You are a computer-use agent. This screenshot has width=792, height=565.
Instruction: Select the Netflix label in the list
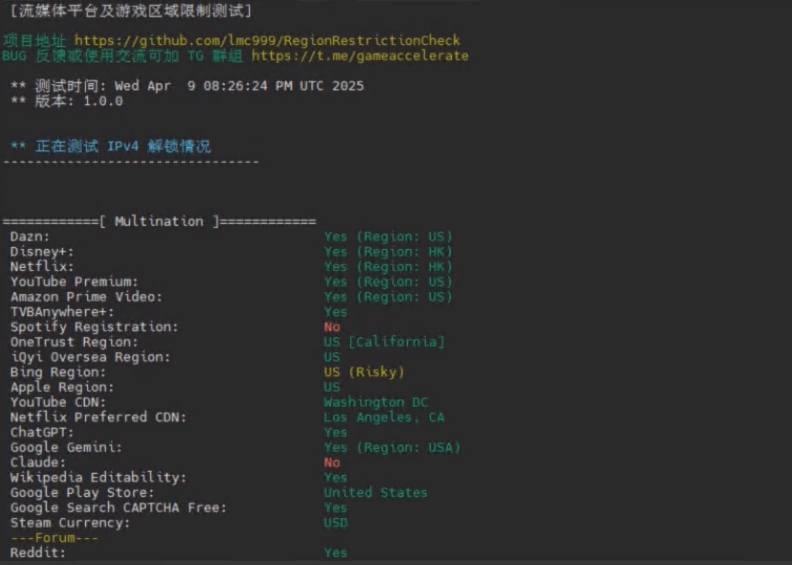pyautogui.click(x=42, y=267)
